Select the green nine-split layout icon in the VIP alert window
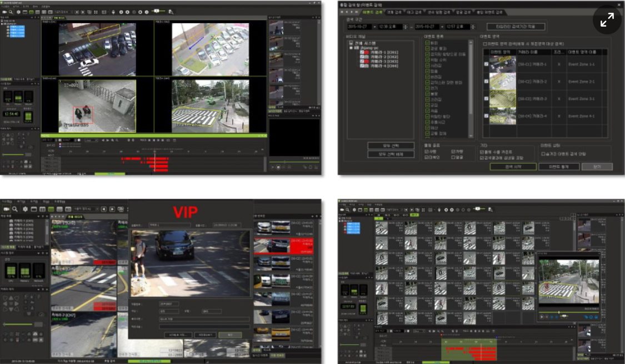Viewport: 625px width, 364px height. [x=51, y=209]
